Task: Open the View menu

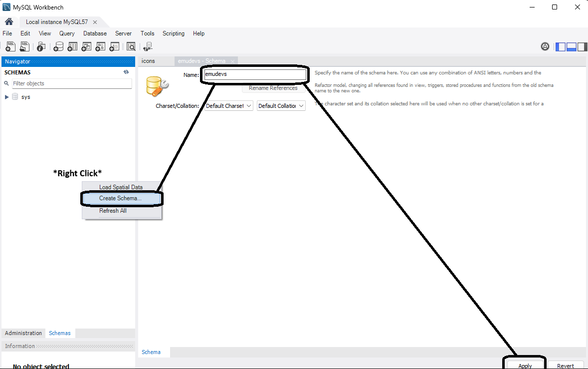Action: (x=44, y=33)
